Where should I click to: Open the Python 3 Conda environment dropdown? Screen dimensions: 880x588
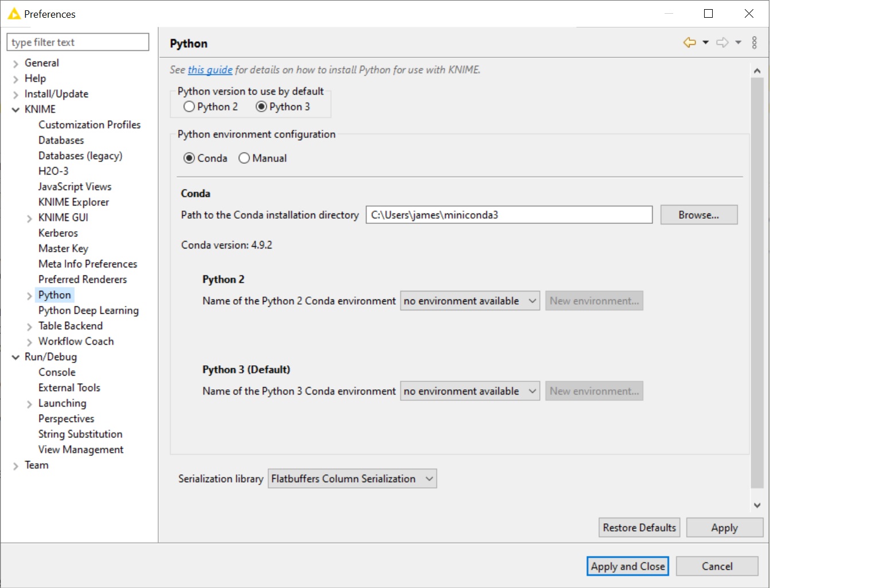(470, 391)
